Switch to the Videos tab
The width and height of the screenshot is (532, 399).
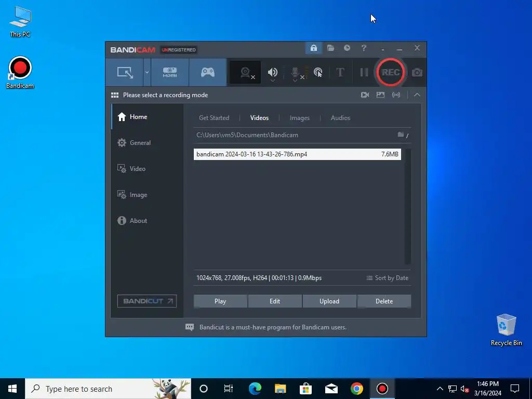259,118
